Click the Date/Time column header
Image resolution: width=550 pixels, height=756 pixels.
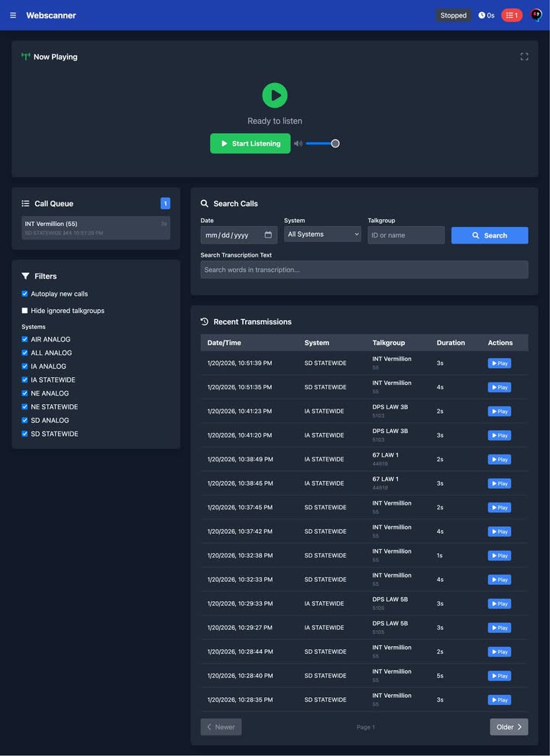(x=224, y=343)
